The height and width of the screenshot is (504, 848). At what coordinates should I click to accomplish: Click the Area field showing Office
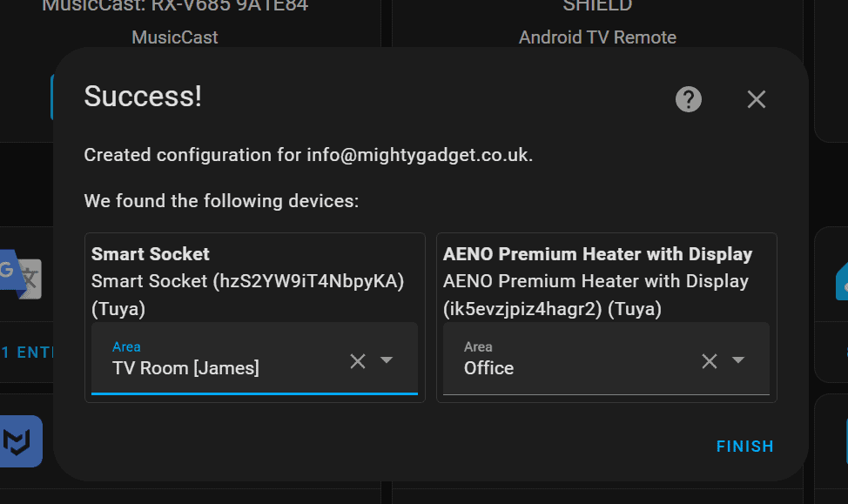[566, 360]
